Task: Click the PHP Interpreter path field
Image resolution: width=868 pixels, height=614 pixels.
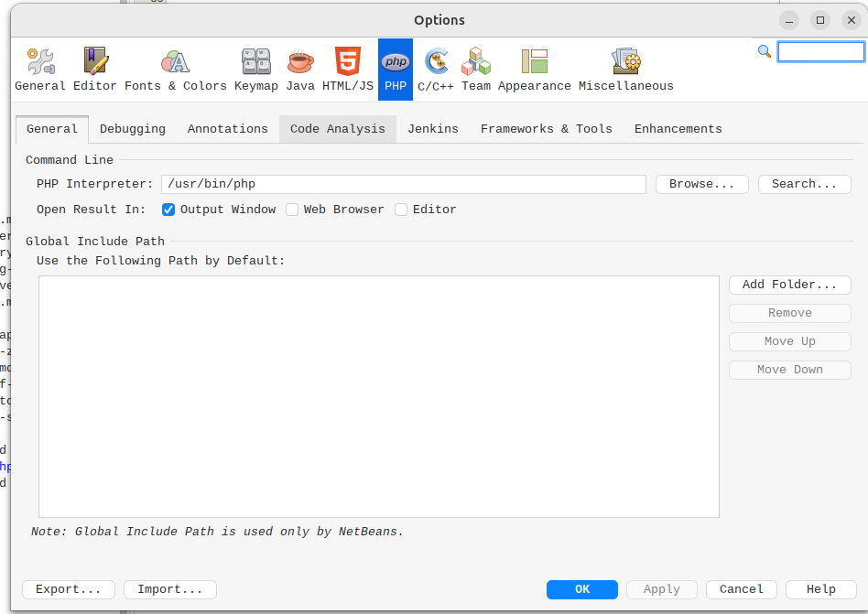Action: 403,184
